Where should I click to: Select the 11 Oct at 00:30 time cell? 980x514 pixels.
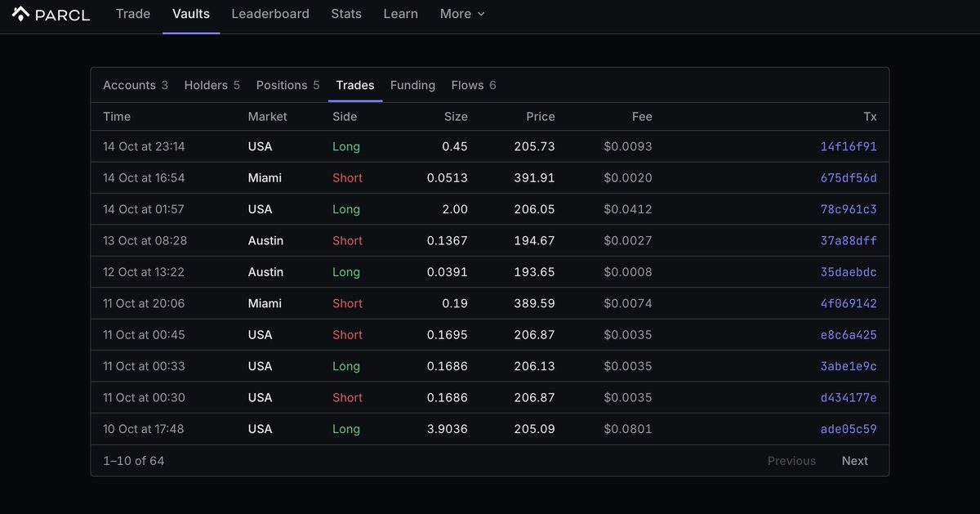(144, 398)
